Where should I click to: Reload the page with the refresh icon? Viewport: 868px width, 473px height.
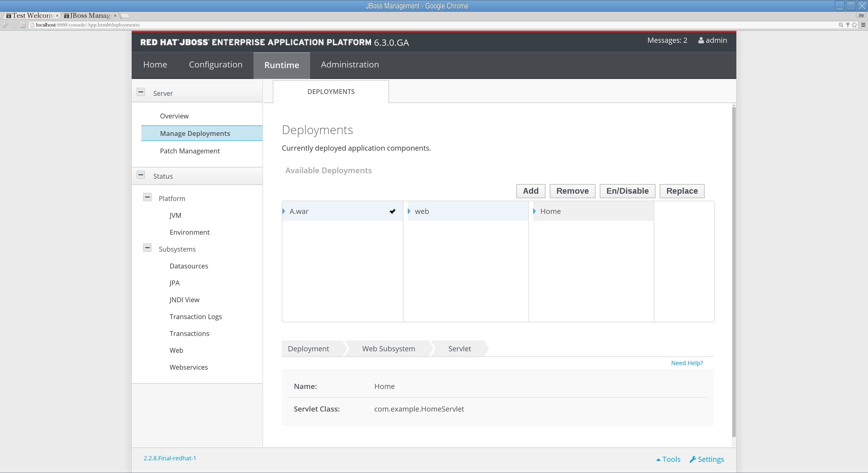pyautogui.click(x=23, y=25)
